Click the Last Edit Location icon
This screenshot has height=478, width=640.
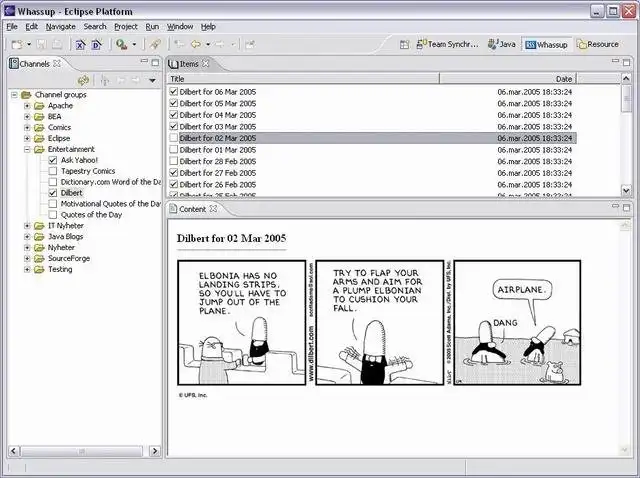(x=179, y=44)
